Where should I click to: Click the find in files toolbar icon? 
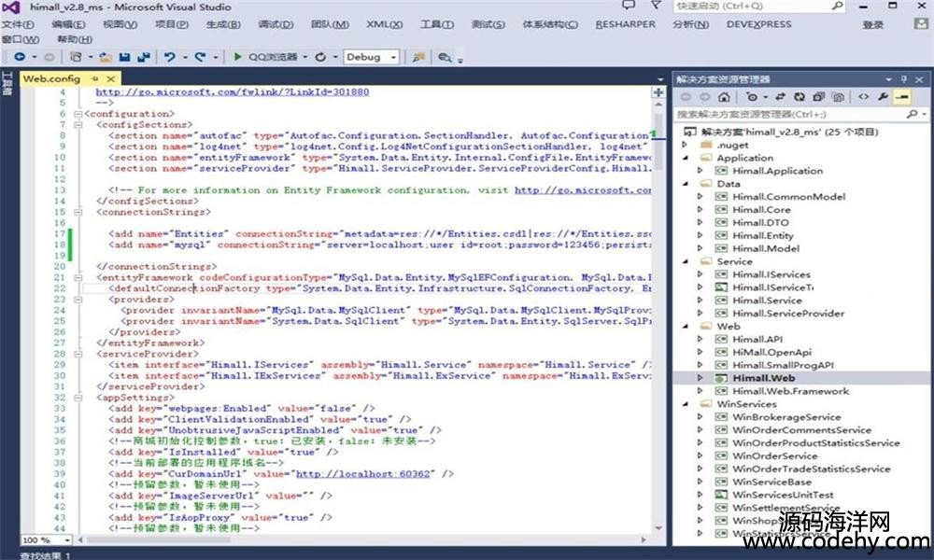pos(418,57)
